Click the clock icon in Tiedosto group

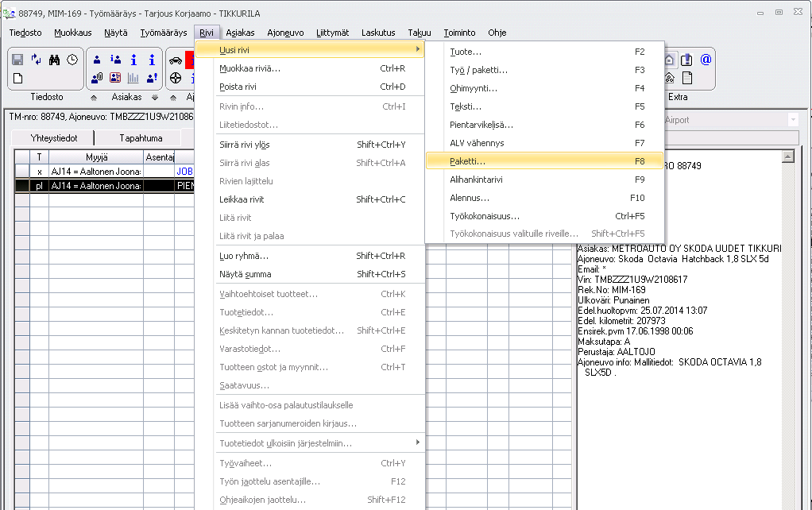point(72,60)
